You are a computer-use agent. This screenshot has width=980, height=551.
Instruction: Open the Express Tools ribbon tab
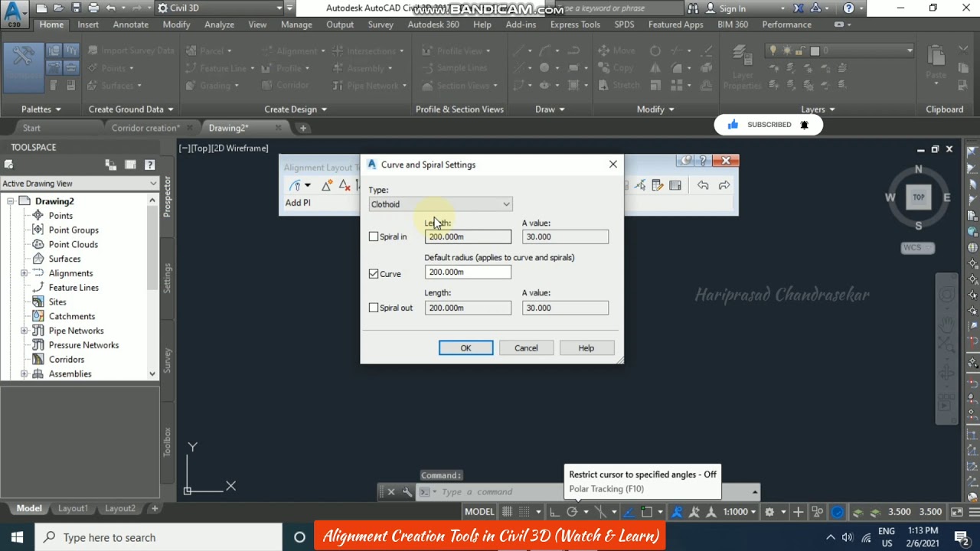[575, 24]
